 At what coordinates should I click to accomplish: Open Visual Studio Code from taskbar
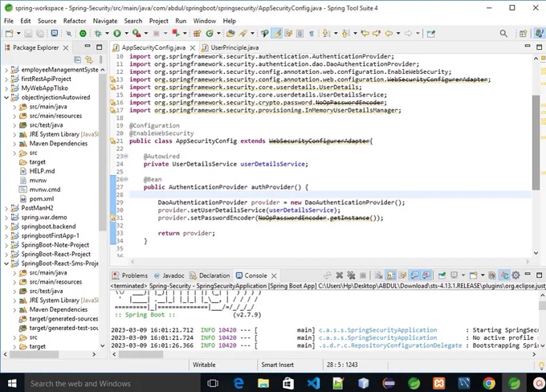[x=313, y=383]
